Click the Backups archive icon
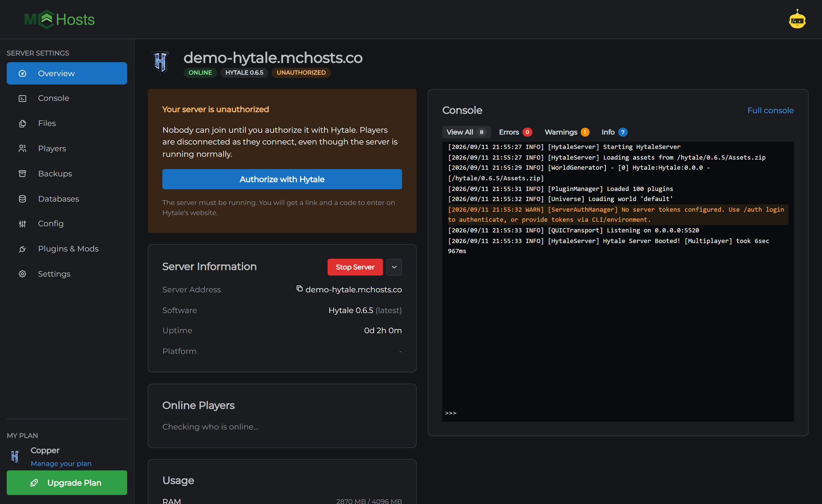This screenshot has height=504, width=822. [x=22, y=173]
